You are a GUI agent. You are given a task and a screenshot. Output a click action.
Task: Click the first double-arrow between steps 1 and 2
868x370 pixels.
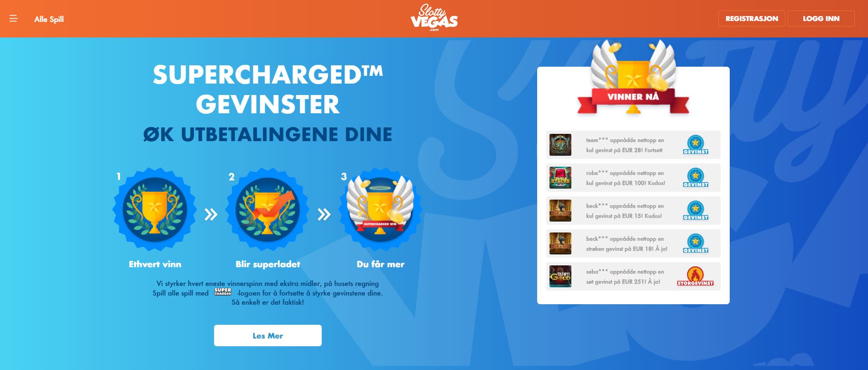tap(211, 214)
